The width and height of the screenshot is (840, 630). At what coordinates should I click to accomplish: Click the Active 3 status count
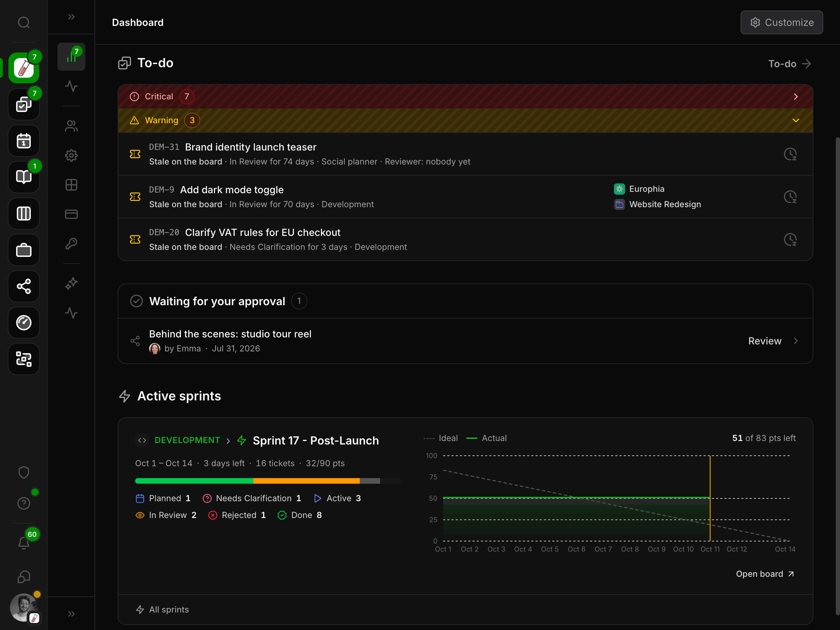[x=337, y=498]
